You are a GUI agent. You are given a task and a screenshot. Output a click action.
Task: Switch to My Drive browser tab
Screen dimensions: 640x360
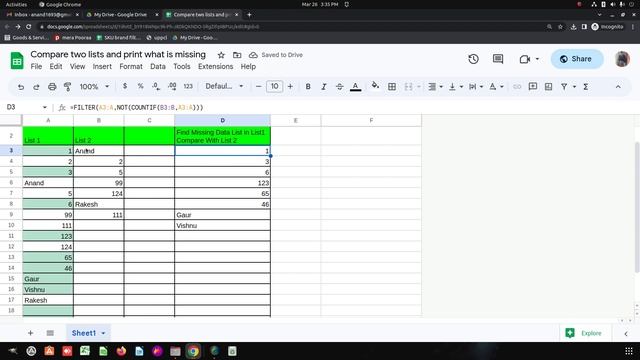click(x=120, y=14)
